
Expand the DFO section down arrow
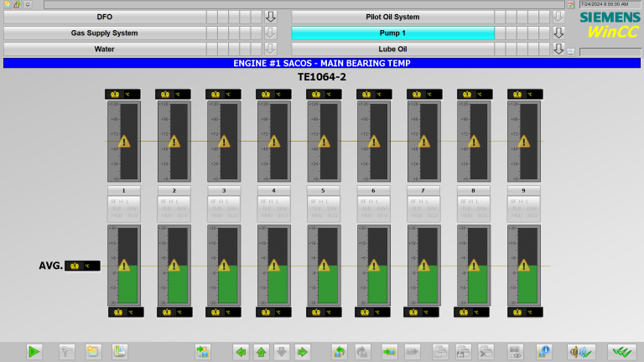click(x=270, y=17)
